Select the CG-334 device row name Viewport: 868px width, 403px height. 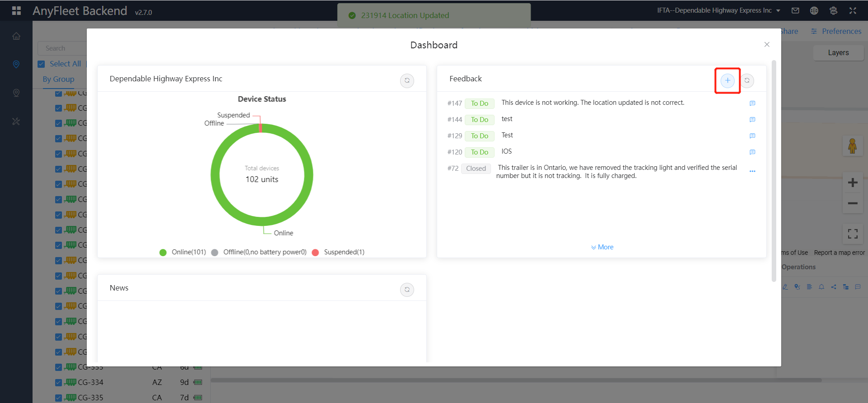pyautogui.click(x=90, y=382)
